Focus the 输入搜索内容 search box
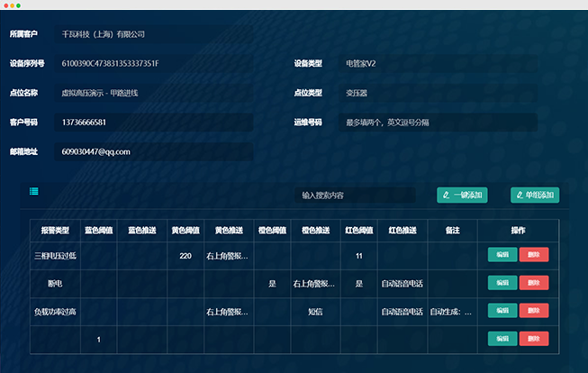This screenshot has height=373, width=588. [355, 195]
